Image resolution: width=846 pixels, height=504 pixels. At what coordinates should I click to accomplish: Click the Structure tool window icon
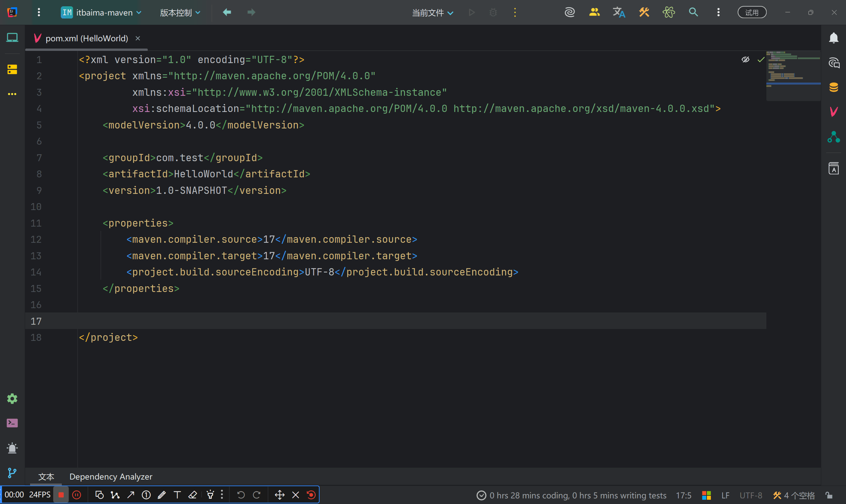pyautogui.click(x=12, y=69)
